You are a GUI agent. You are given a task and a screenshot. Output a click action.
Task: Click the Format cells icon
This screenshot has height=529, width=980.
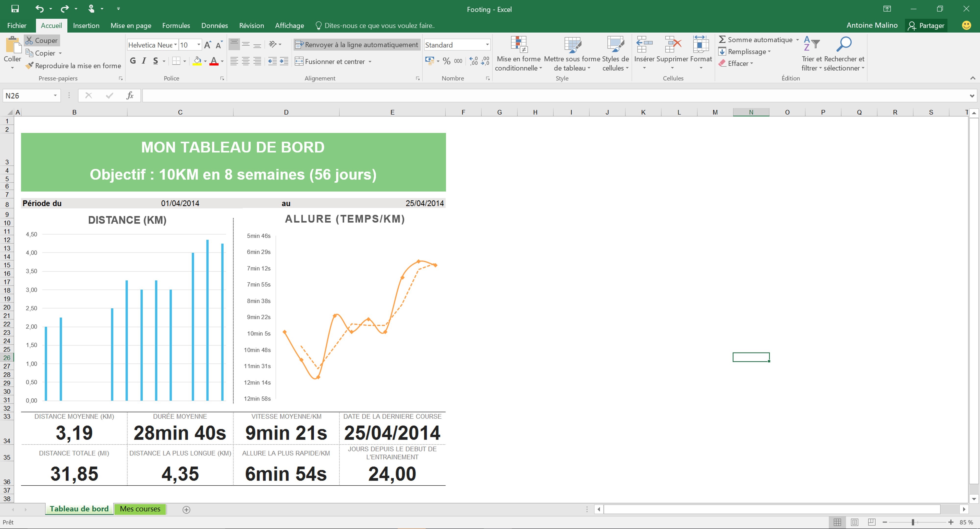tap(701, 45)
